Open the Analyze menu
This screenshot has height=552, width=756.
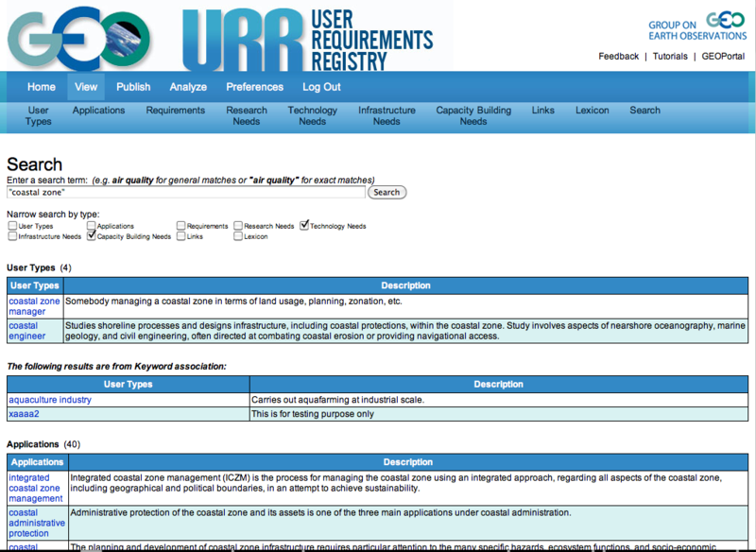point(188,87)
